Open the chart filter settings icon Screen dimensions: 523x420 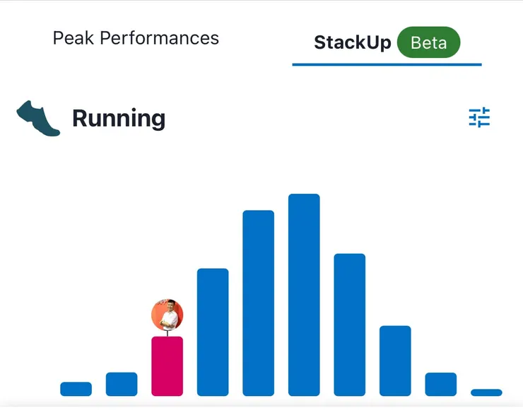479,117
